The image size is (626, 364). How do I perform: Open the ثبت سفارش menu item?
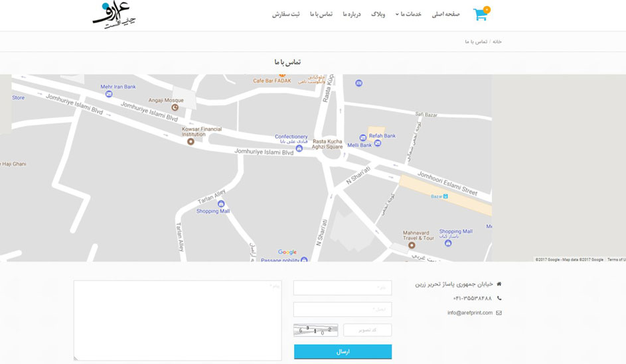(286, 15)
